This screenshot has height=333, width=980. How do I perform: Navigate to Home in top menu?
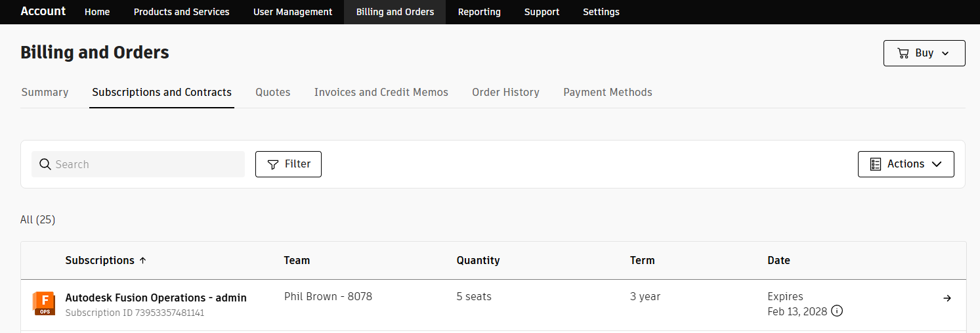[x=97, y=12]
